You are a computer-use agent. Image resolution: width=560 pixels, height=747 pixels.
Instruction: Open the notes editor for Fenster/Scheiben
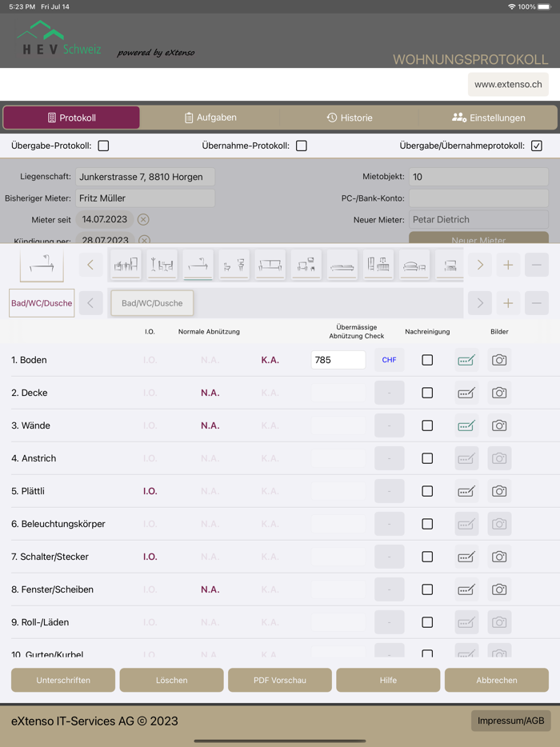point(466,589)
